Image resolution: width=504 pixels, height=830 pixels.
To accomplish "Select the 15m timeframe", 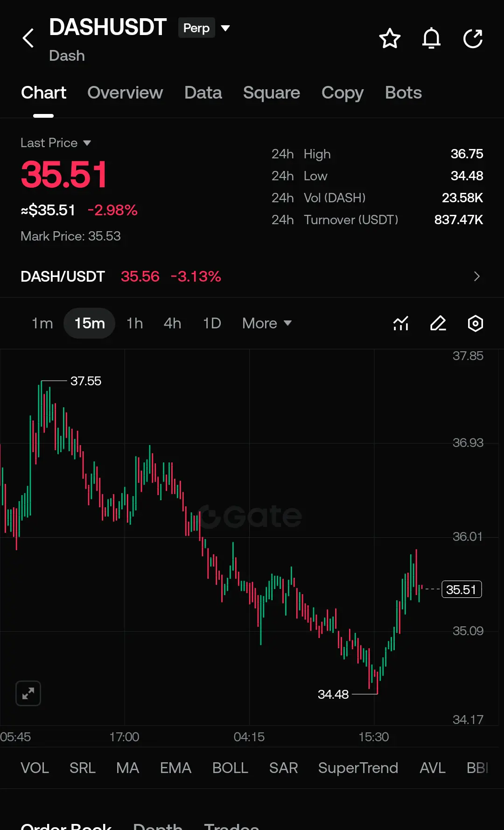I will coord(90,323).
